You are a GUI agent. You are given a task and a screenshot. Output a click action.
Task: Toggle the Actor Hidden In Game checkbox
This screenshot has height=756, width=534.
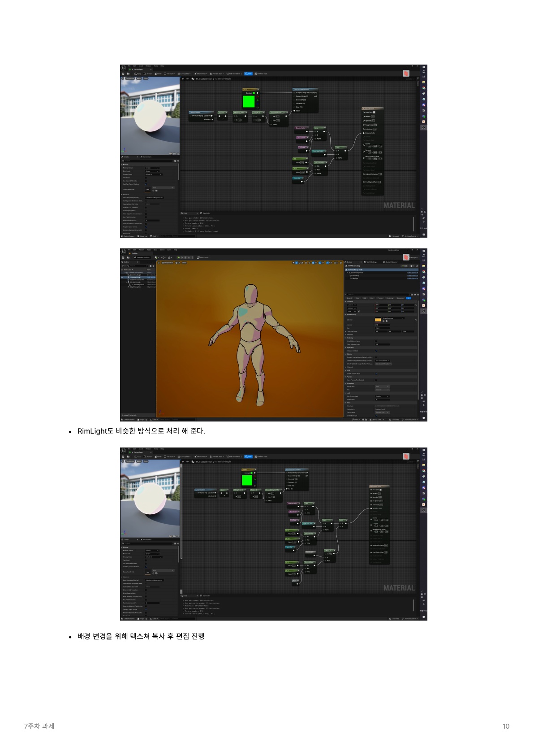pos(376,341)
